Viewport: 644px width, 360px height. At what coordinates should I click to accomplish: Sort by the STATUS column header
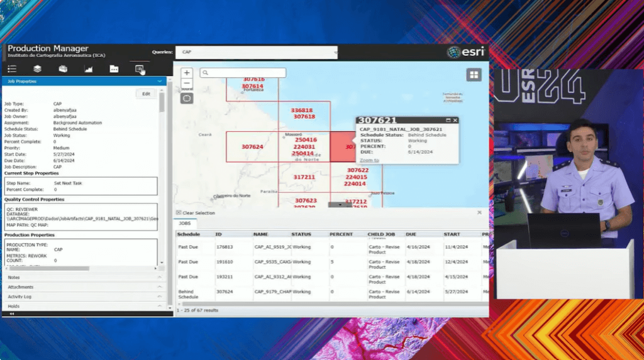point(301,234)
